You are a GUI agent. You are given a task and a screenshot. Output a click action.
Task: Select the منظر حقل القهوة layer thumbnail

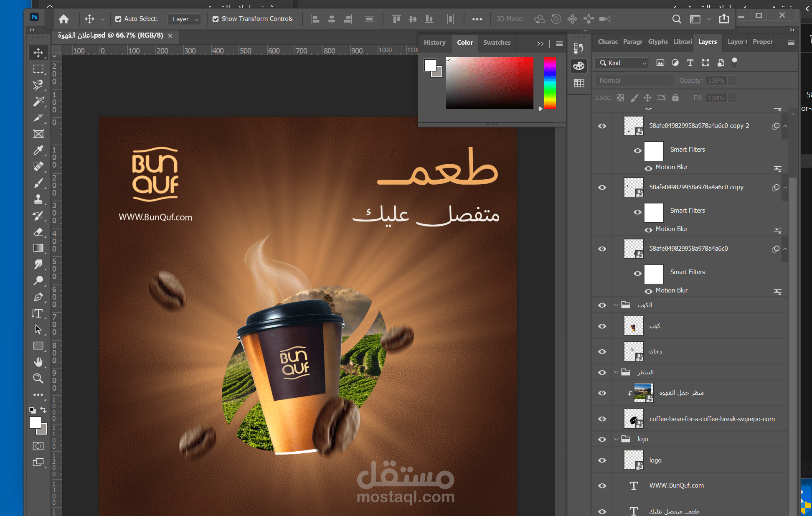coord(643,393)
